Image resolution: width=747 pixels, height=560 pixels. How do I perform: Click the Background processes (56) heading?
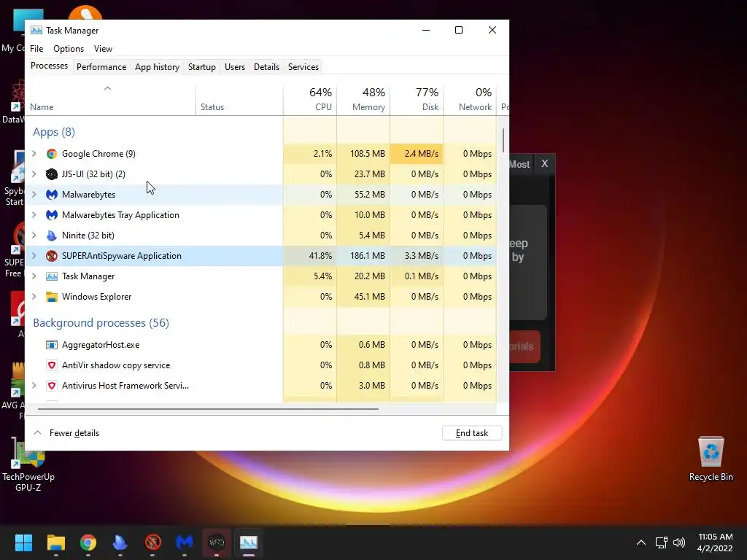(101, 323)
